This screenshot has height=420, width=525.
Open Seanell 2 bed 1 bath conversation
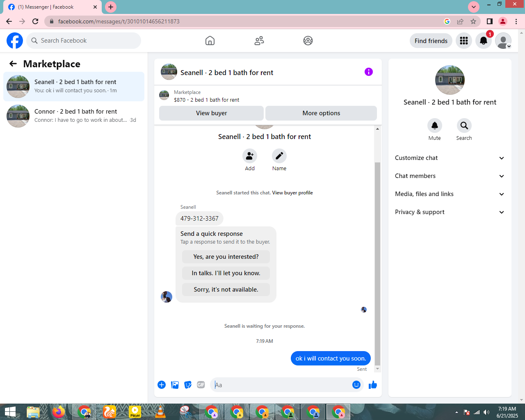pos(74,87)
